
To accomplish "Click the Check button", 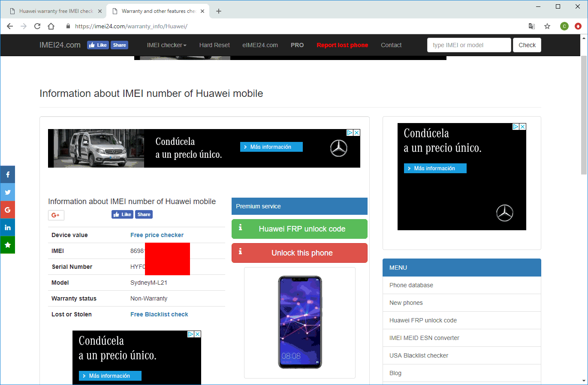I will coord(527,45).
